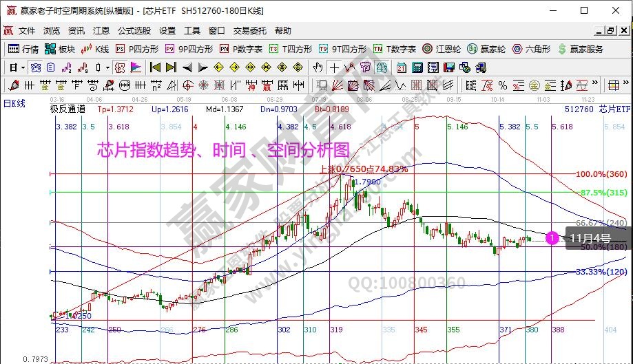The image size is (633, 364).
Task: Expand the 日 period dropdown arrow
Action: click(23, 67)
